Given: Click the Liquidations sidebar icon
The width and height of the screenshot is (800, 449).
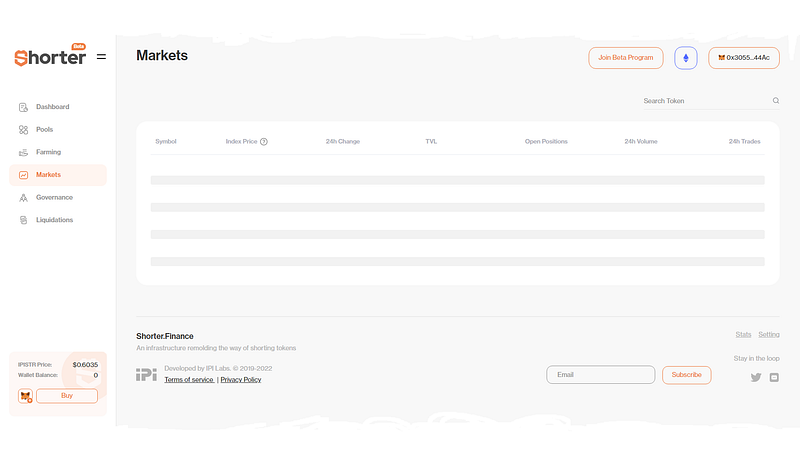Looking at the screenshot, I should tap(23, 220).
